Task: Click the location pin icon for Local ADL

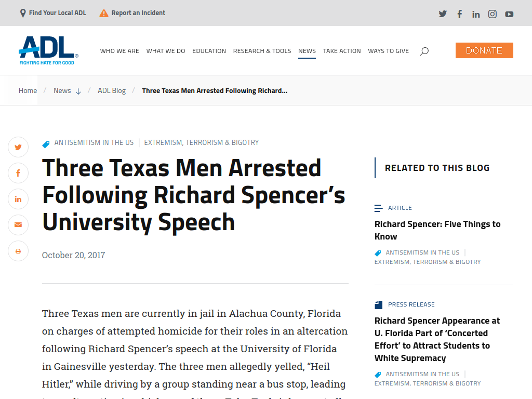Action: (x=23, y=13)
